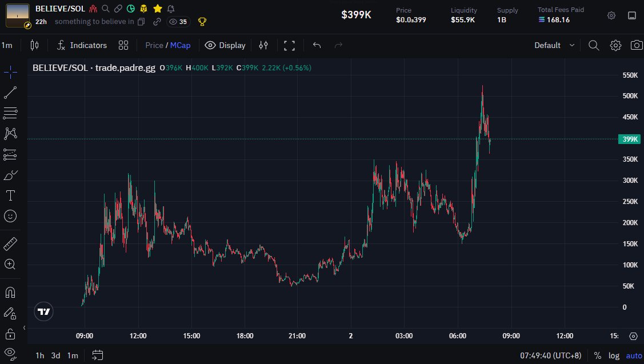
Task: Select the 1m date range at bottom
Action: [x=73, y=355]
